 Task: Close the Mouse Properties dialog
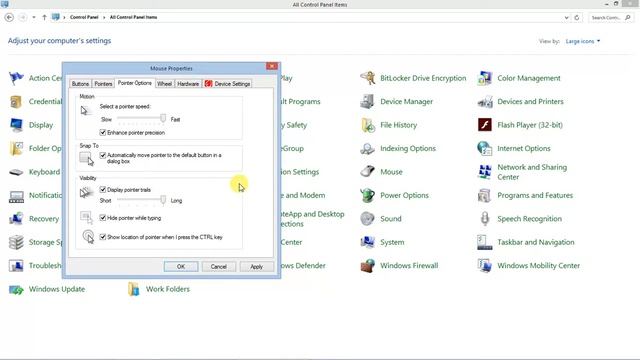[272, 66]
